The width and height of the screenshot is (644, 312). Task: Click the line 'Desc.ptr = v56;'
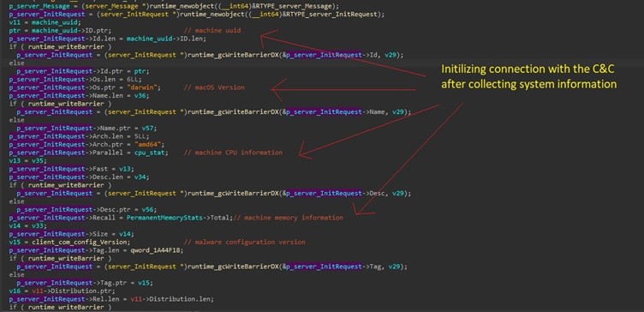[86, 210]
